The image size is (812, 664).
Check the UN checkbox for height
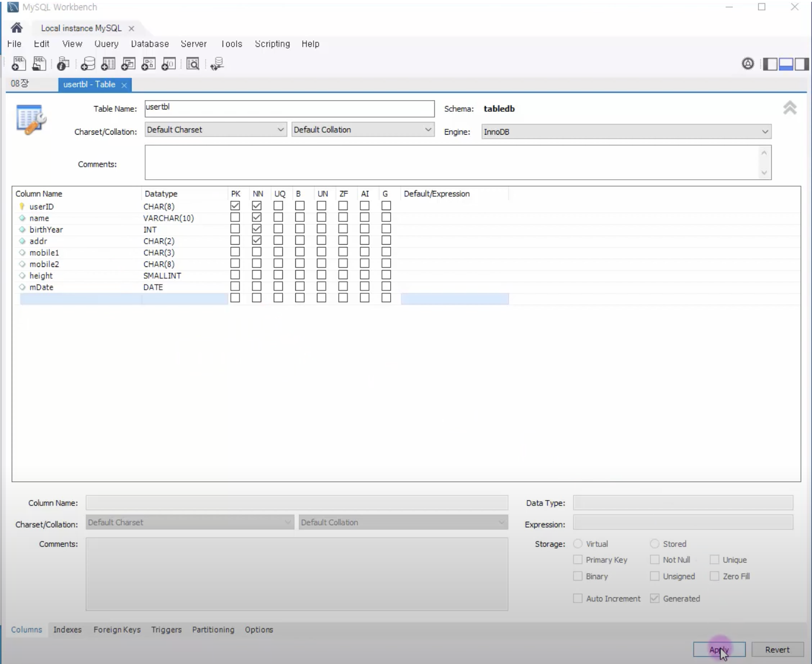(x=322, y=275)
